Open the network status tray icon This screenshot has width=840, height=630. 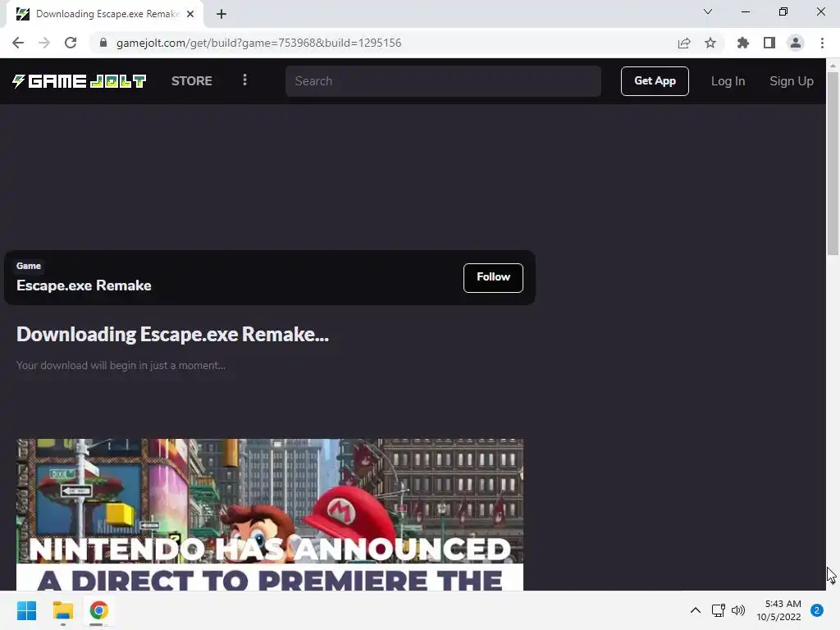point(718,610)
